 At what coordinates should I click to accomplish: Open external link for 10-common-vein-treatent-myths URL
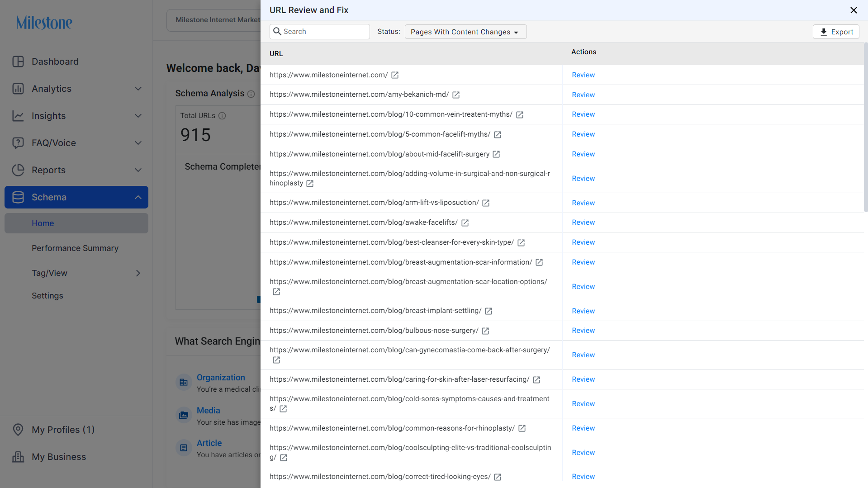click(520, 115)
